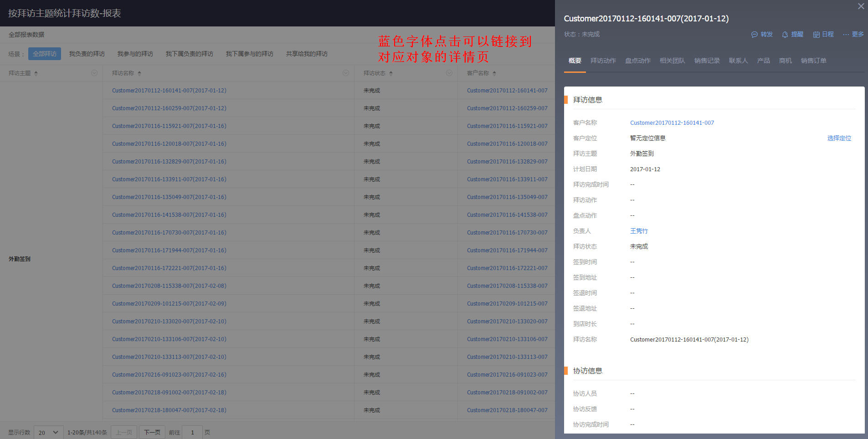
Task: Click the 提醒 reminder bell icon
Action: click(785, 35)
